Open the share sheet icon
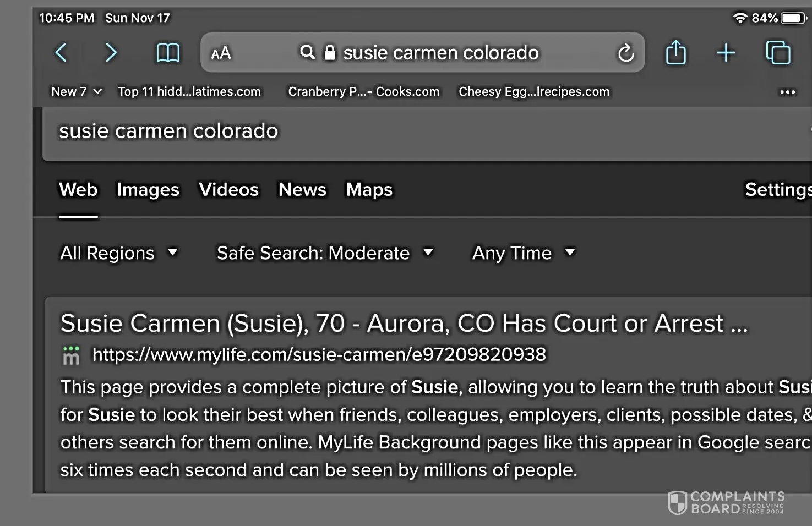Screen dimensions: 812x526 (x=675, y=53)
